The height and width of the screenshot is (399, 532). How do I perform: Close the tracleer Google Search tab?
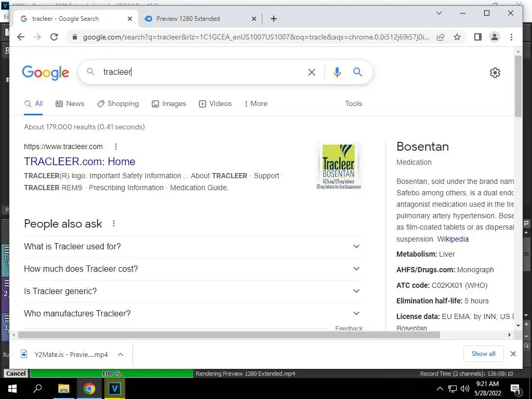pos(129,19)
